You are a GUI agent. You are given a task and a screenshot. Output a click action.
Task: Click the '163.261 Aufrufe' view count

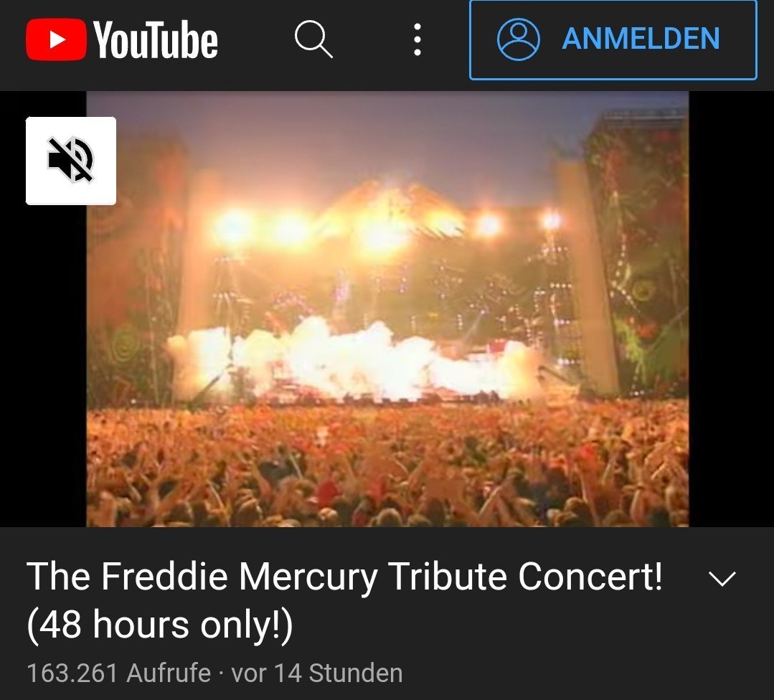[118, 673]
